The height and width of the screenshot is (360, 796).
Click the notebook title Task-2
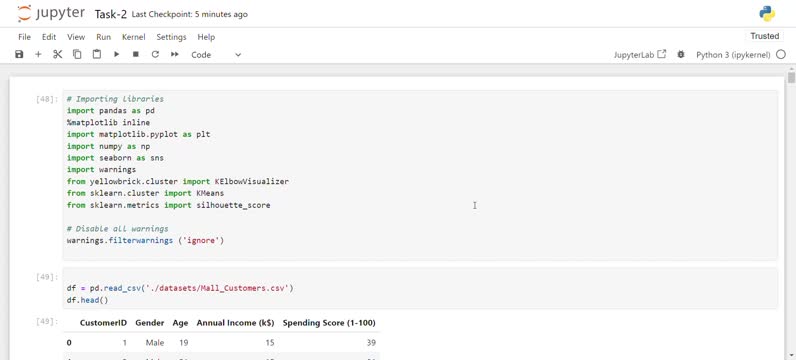pos(111,14)
